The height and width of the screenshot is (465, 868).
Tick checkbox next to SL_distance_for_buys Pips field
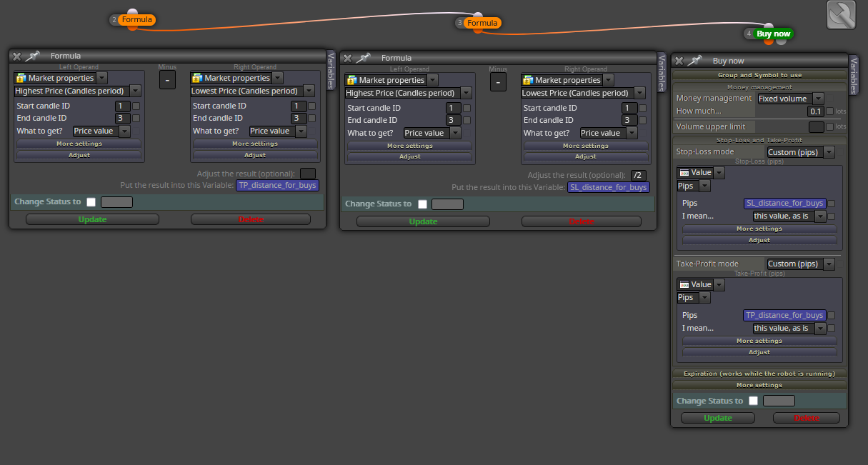coord(832,204)
